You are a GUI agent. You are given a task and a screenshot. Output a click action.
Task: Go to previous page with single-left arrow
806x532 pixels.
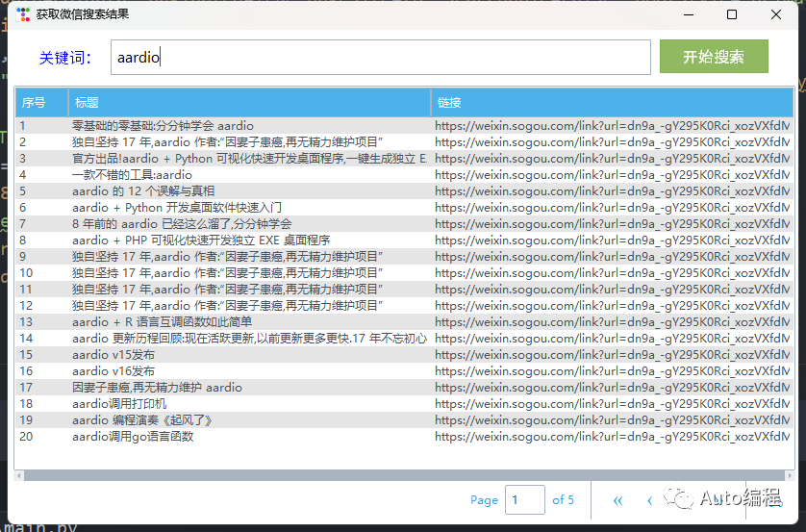tap(650, 500)
